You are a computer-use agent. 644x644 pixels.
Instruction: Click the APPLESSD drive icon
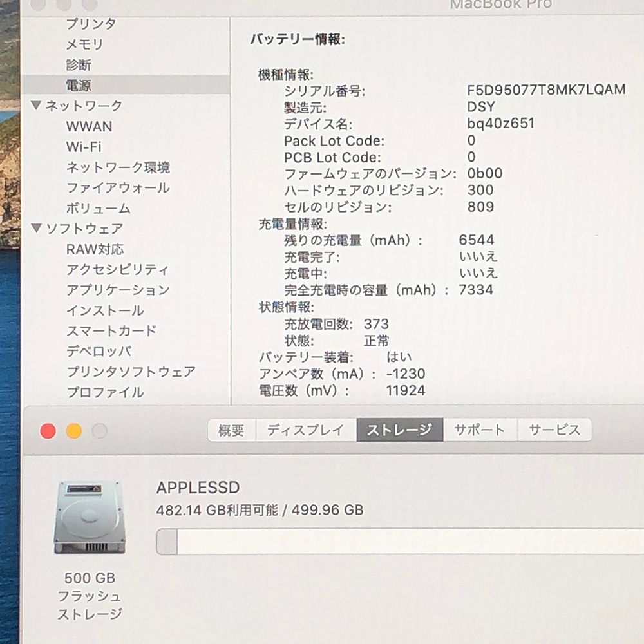pos(90,518)
